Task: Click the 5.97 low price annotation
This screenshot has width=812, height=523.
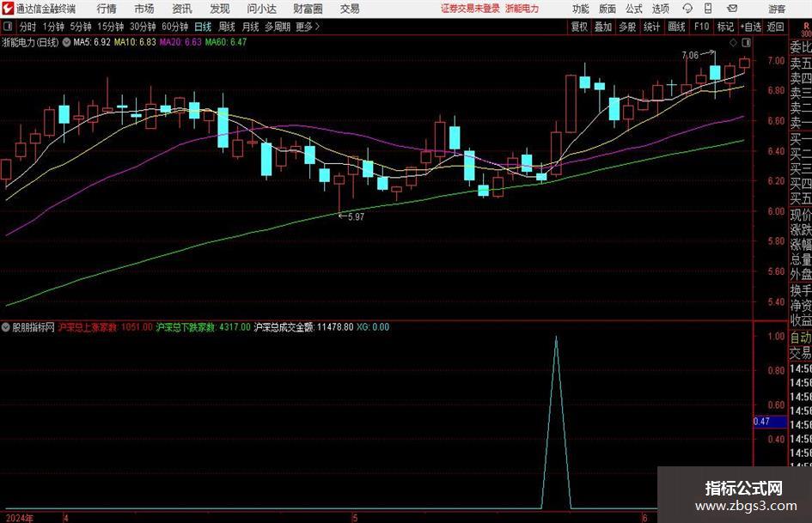Action: [x=356, y=217]
